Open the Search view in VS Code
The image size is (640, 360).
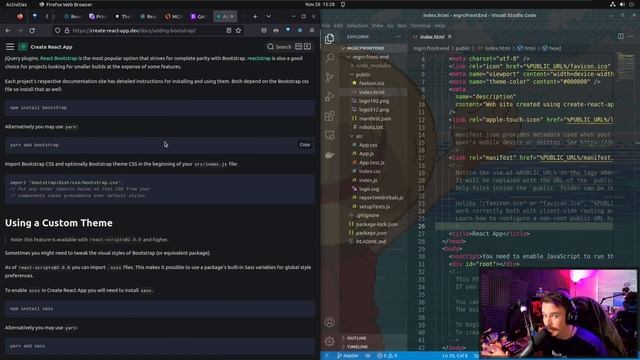tap(329, 58)
